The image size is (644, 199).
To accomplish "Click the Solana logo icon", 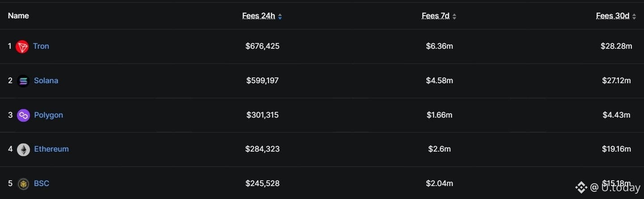I will pos(23,81).
